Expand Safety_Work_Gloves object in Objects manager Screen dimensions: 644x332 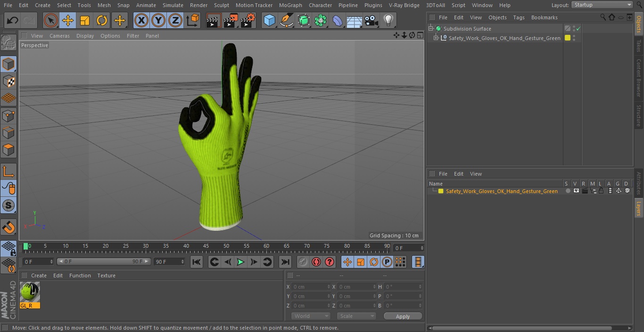(436, 38)
